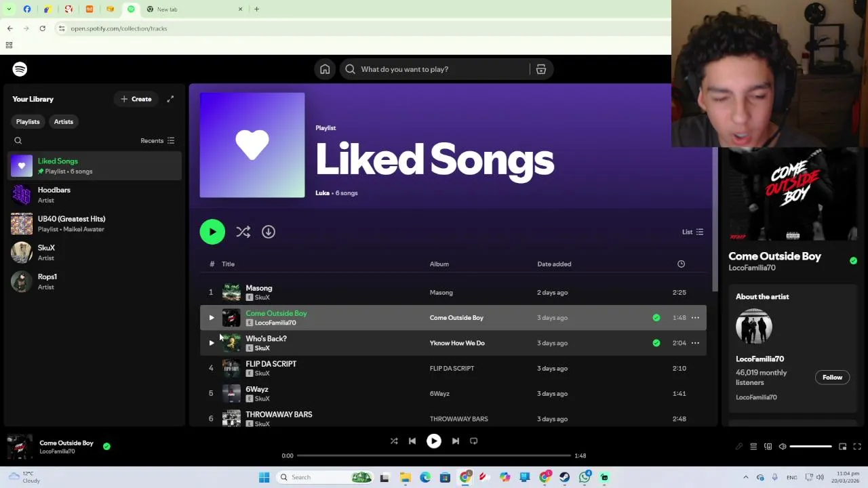Toggle shuffle in the bottom player bar
The image size is (868, 488).
tap(394, 441)
